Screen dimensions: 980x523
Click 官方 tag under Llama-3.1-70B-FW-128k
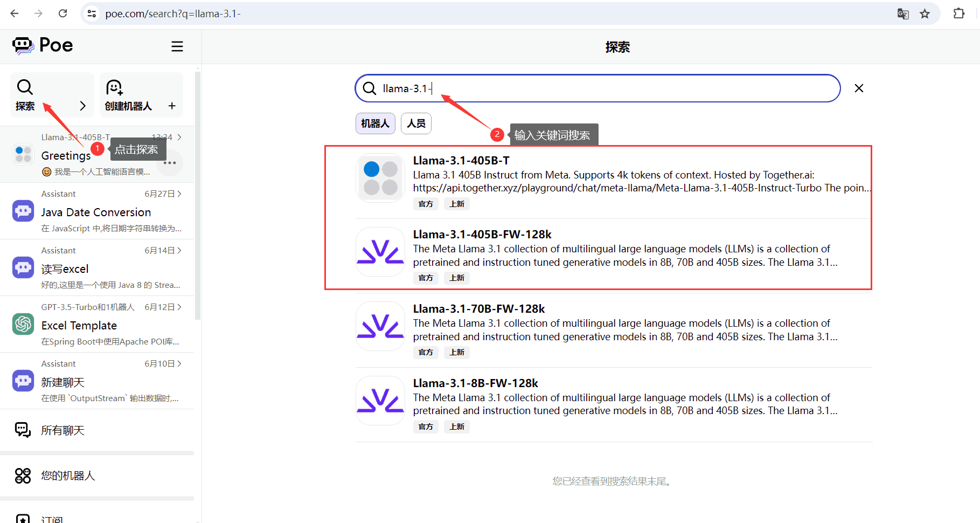pos(426,352)
